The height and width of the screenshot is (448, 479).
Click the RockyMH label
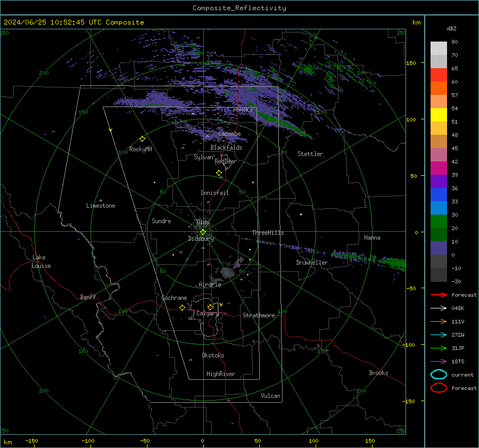[141, 149]
